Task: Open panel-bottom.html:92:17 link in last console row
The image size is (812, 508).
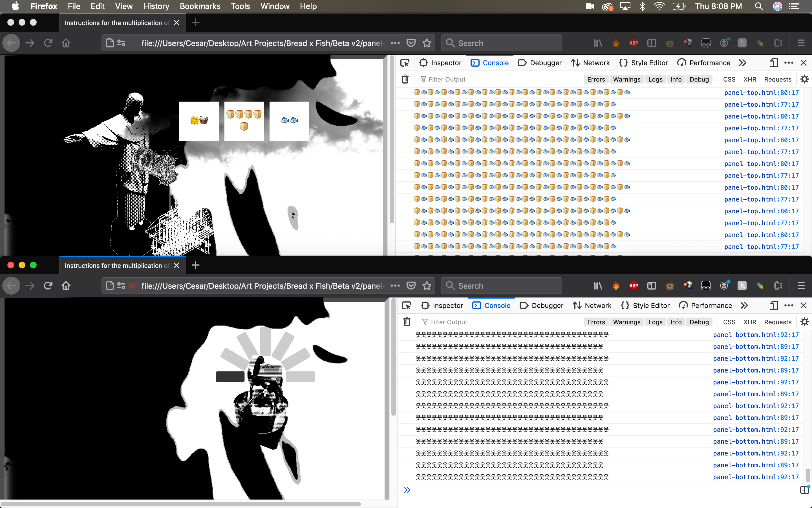Action: tap(756, 477)
